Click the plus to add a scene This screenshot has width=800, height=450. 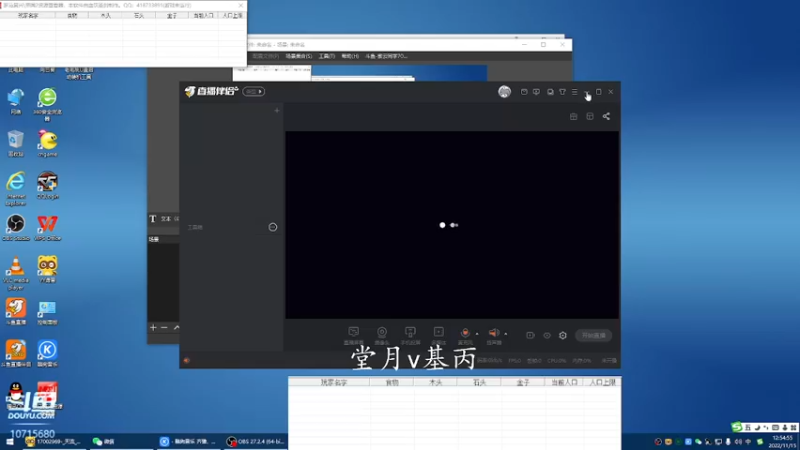coord(277,110)
